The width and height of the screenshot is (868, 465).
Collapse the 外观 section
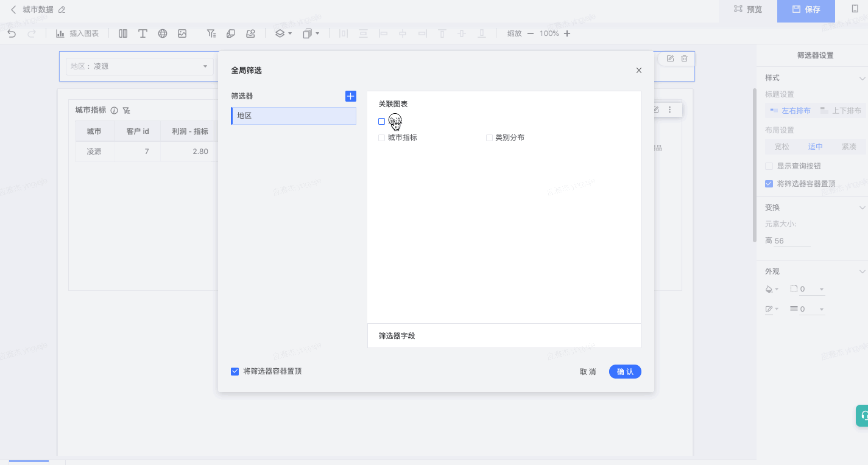[x=862, y=271]
